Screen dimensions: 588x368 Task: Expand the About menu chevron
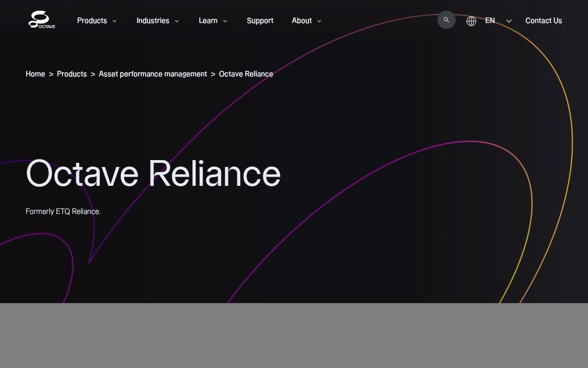[x=319, y=21]
